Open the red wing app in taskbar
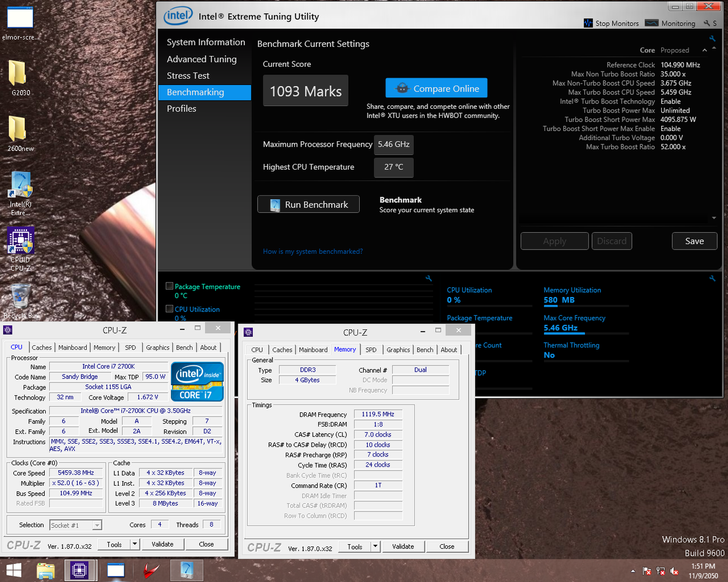Image resolution: width=728 pixels, height=582 pixels. (x=152, y=571)
